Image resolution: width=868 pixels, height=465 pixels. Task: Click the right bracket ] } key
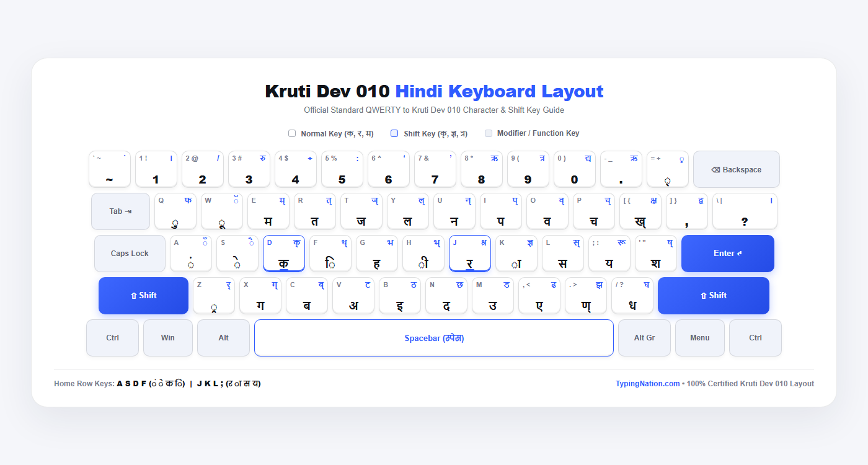point(686,211)
